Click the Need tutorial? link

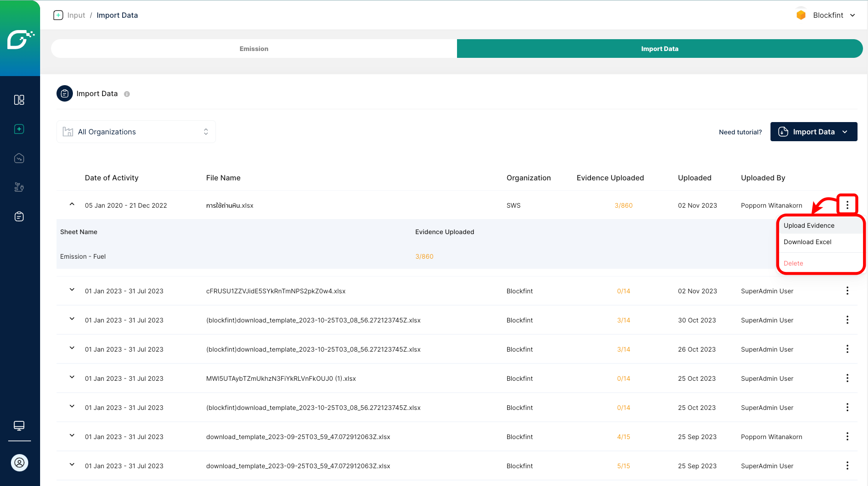740,132
